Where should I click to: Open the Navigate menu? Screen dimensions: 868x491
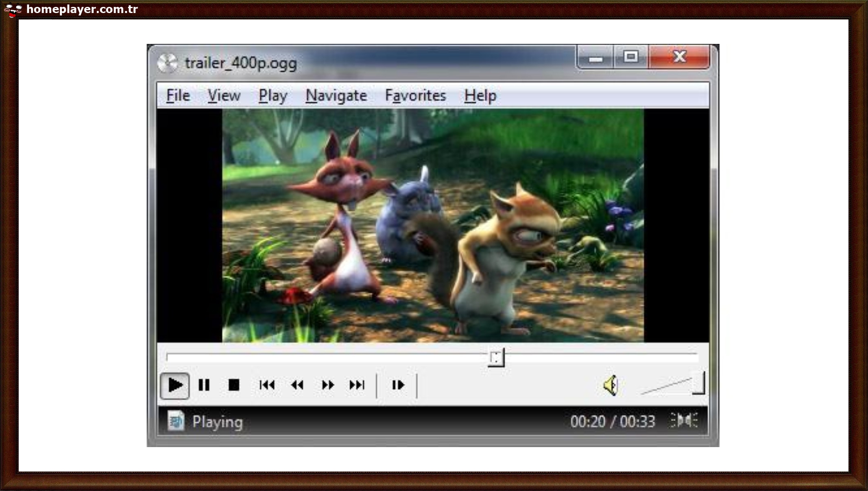(x=336, y=95)
